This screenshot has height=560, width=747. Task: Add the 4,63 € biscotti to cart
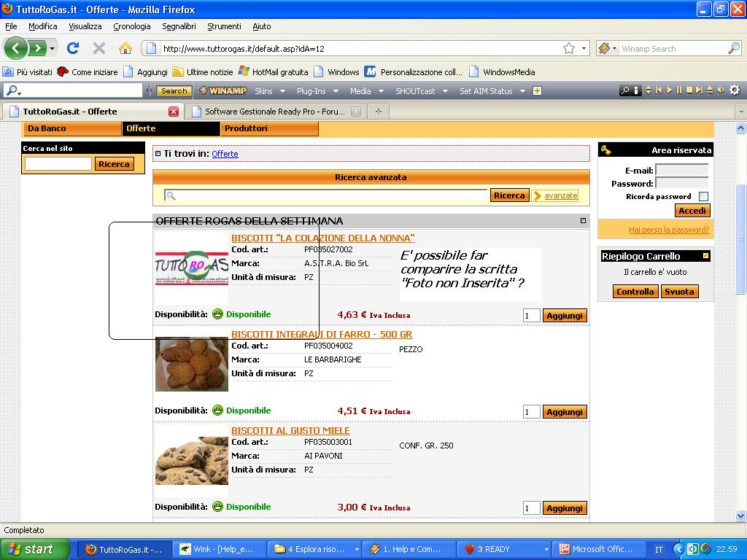click(565, 316)
